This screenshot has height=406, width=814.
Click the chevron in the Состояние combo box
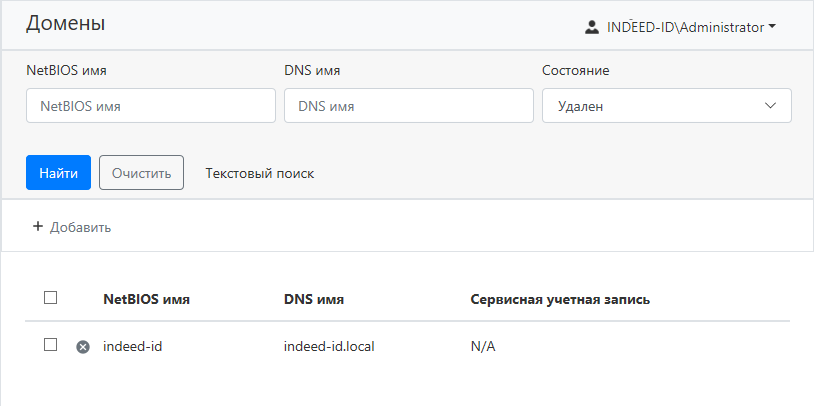click(771, 106)
